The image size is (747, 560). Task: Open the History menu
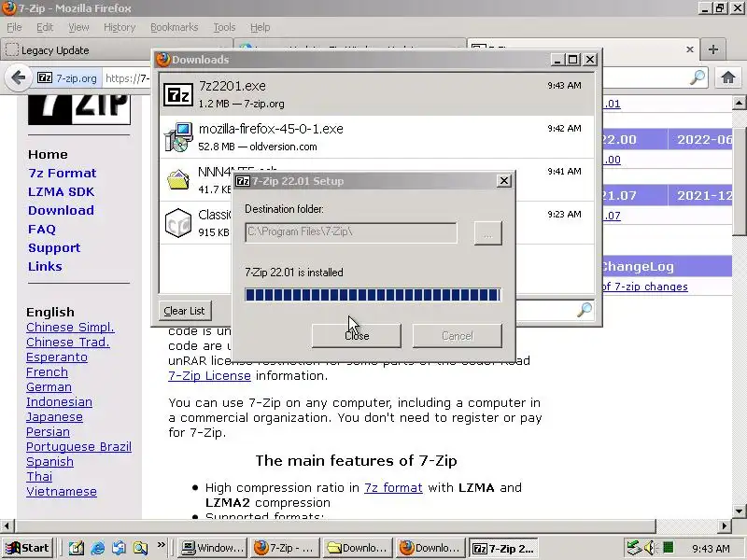click(x=120, y=27)
